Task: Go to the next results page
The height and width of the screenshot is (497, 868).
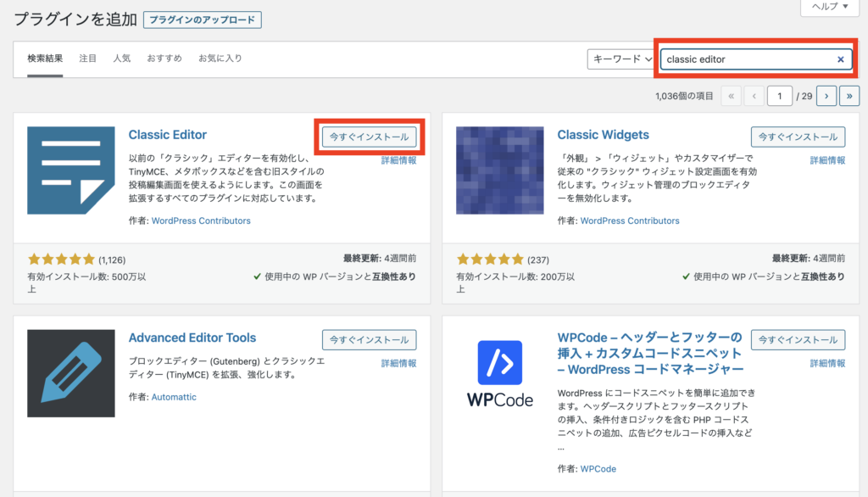Action: [x=826, y=96]
